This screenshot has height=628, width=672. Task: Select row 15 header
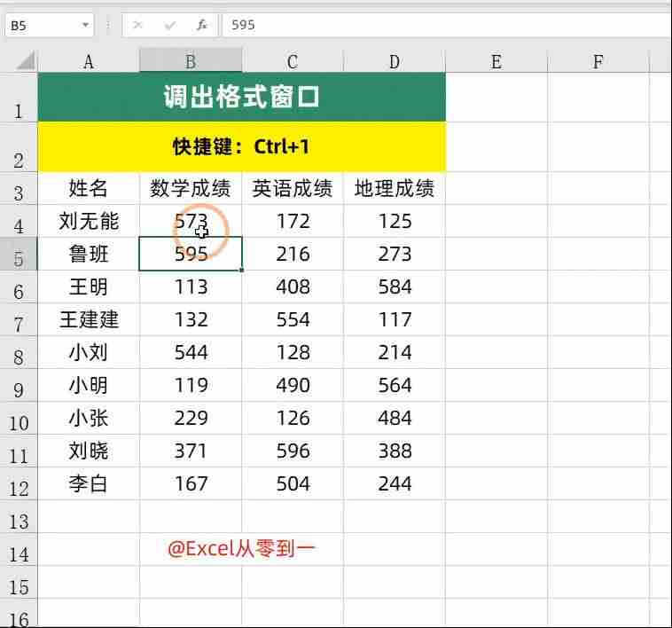[x=19, y=583]
